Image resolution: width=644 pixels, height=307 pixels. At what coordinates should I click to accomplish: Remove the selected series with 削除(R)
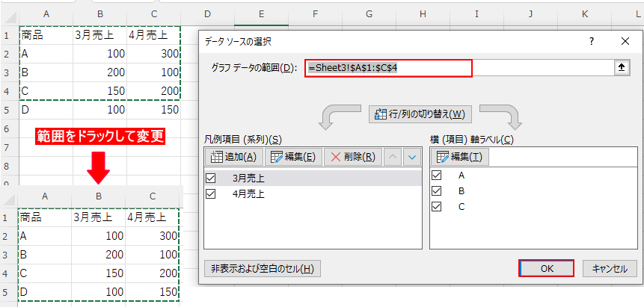point(353,157)
